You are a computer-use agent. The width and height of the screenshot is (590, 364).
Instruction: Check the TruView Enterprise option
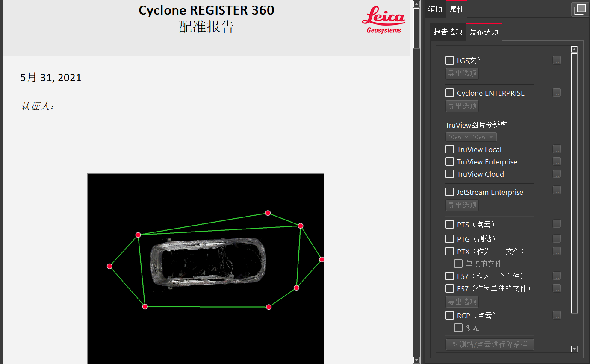[x=450, y=161]
